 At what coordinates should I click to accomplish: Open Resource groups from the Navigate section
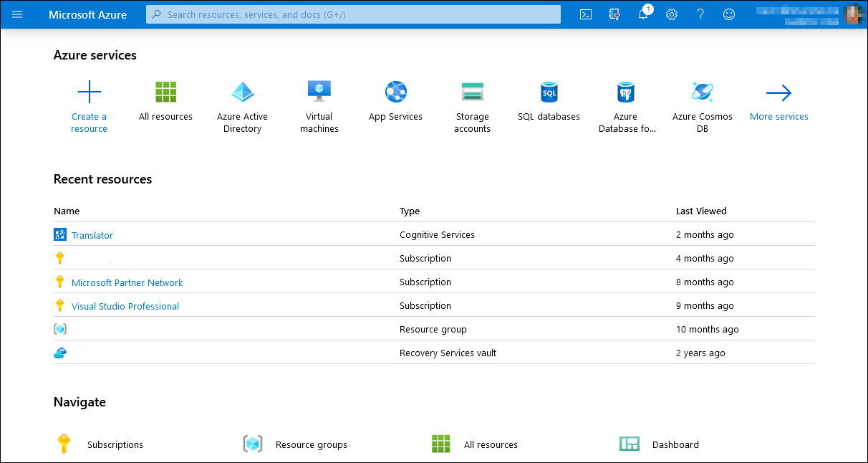[311, 444]
